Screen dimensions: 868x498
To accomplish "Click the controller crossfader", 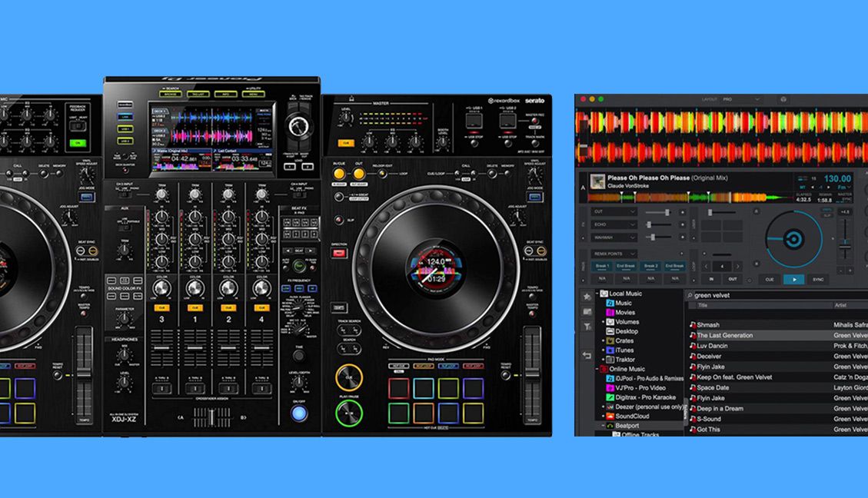I will click(211, 417).
